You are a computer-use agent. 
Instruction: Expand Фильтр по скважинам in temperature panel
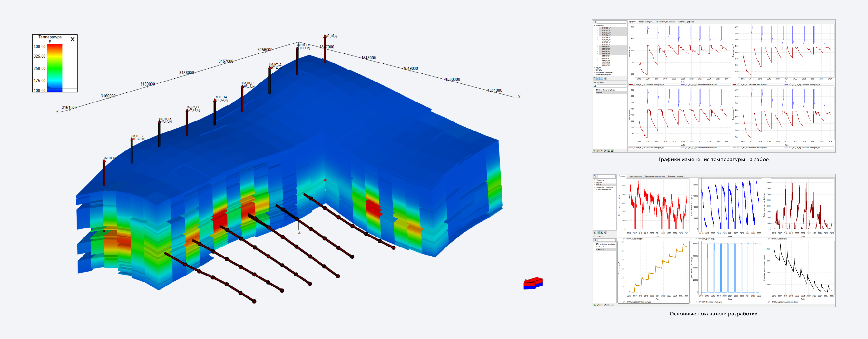594,73
